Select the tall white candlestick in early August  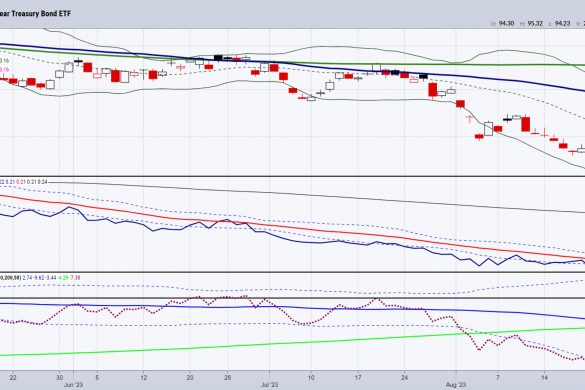(x=488, y=129)
